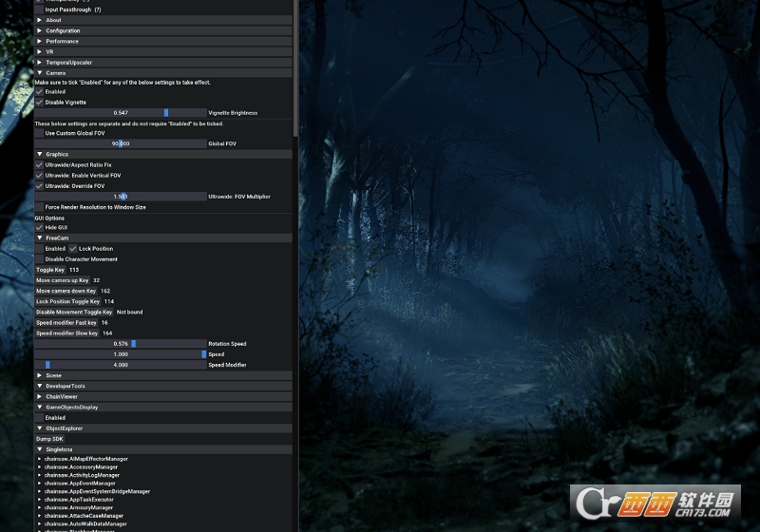Viewport: 760px width, 532px height.
Task: Click the Toggle Key button
Action: [50, 270]
